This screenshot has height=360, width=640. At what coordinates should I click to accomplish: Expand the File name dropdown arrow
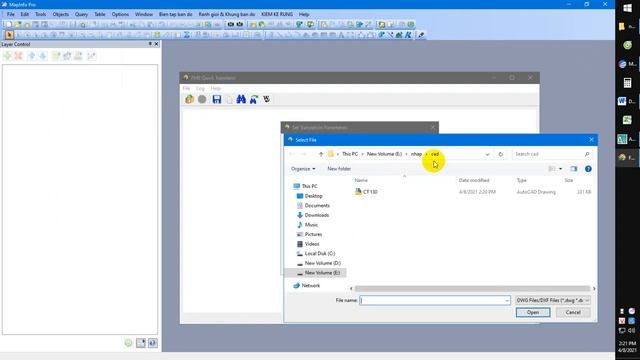click(507, 300)
